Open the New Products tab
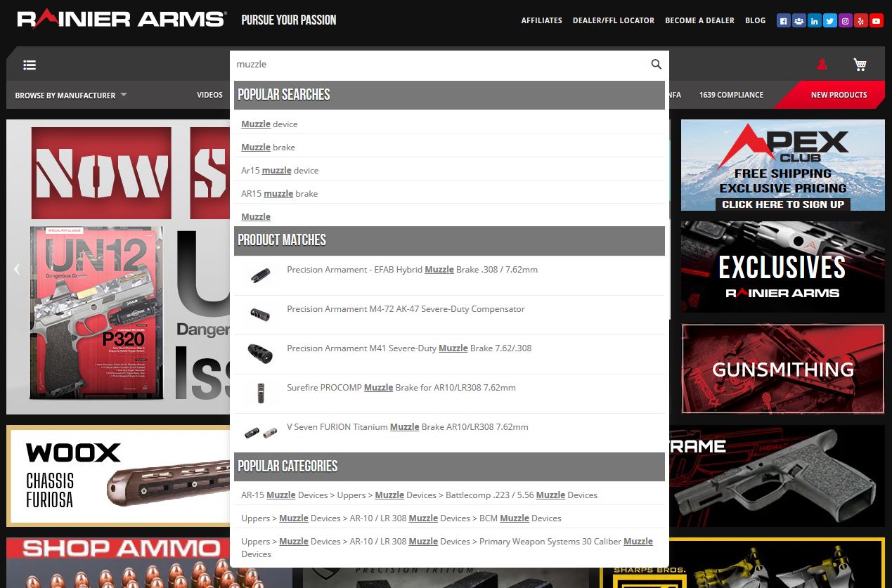 click(x=839, y=95)
